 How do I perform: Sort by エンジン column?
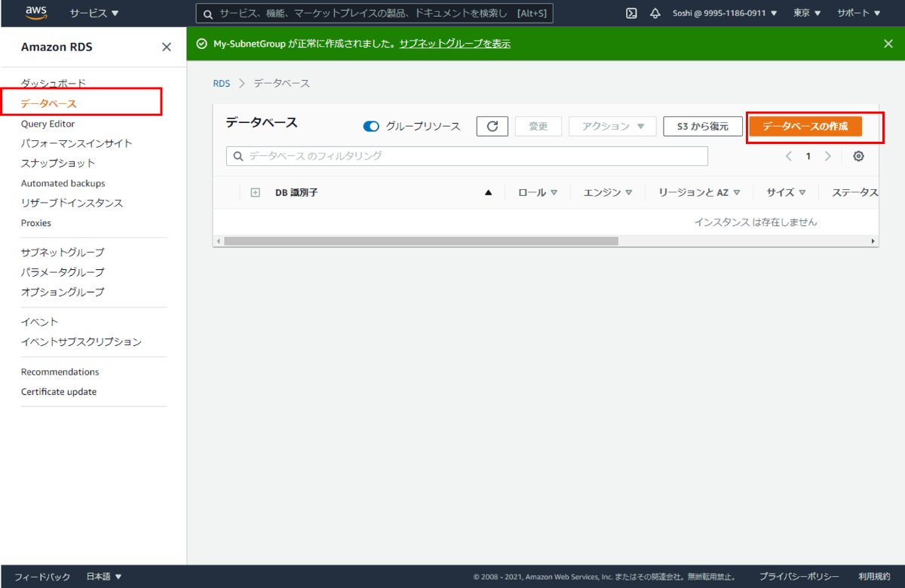point(608,193)
